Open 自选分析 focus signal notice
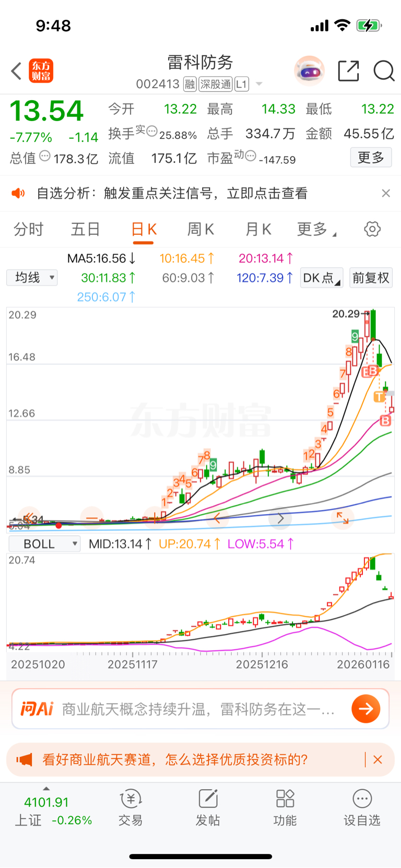Screen dimensions: 401x868 point(172,194)
